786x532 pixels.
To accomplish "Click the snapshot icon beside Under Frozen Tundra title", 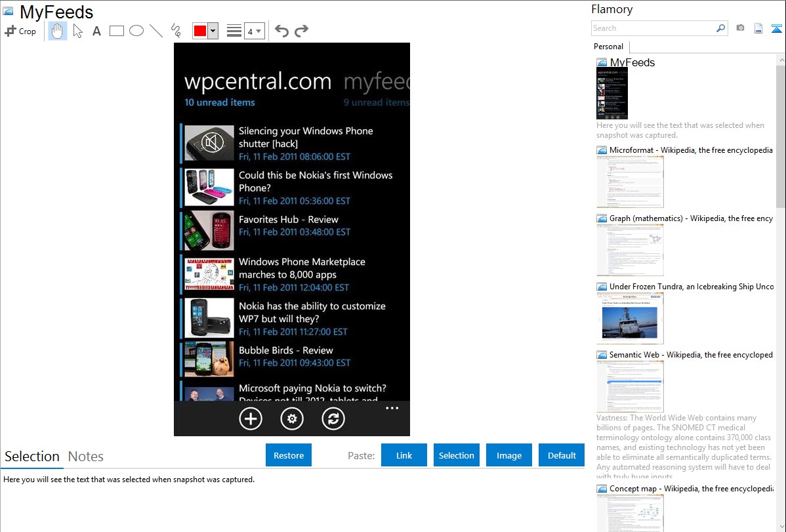I will 602,287.
